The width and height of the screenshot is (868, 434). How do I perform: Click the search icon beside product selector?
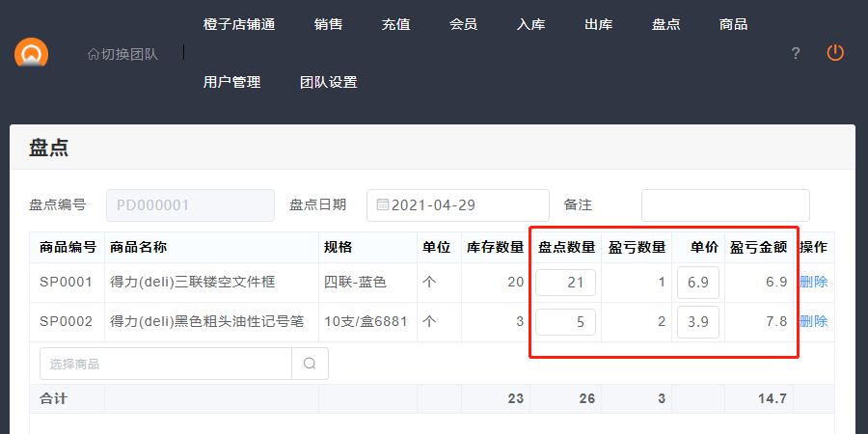point(310,364)
